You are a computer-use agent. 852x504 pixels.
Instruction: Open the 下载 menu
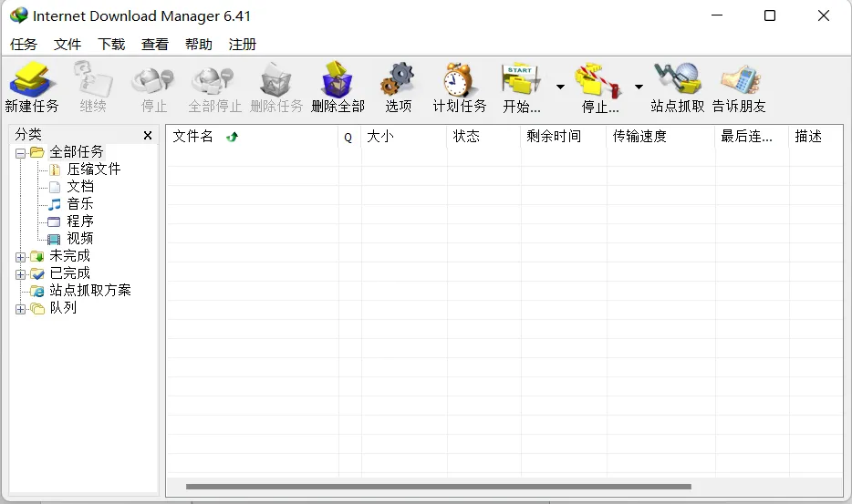pos(111,44)
